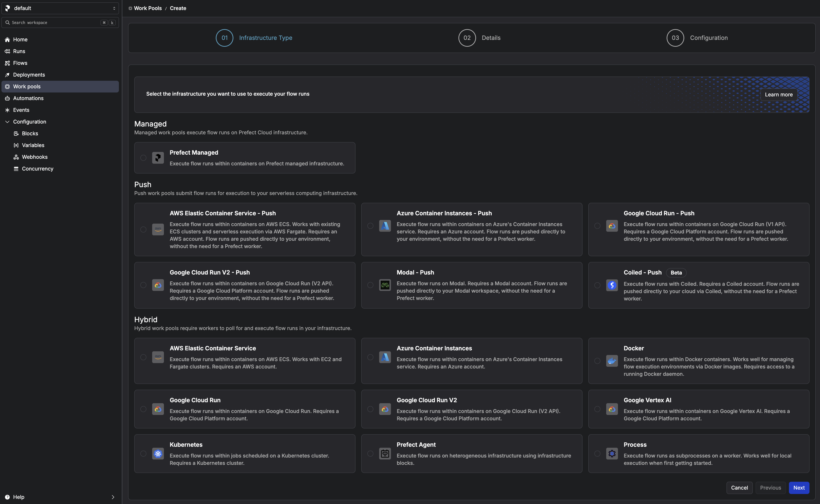This screenshot has height=504, width=820.
Task: Click the Google Cloud Run - Push cloud icon
Action: pyautogui.click(x=612, y=226)
